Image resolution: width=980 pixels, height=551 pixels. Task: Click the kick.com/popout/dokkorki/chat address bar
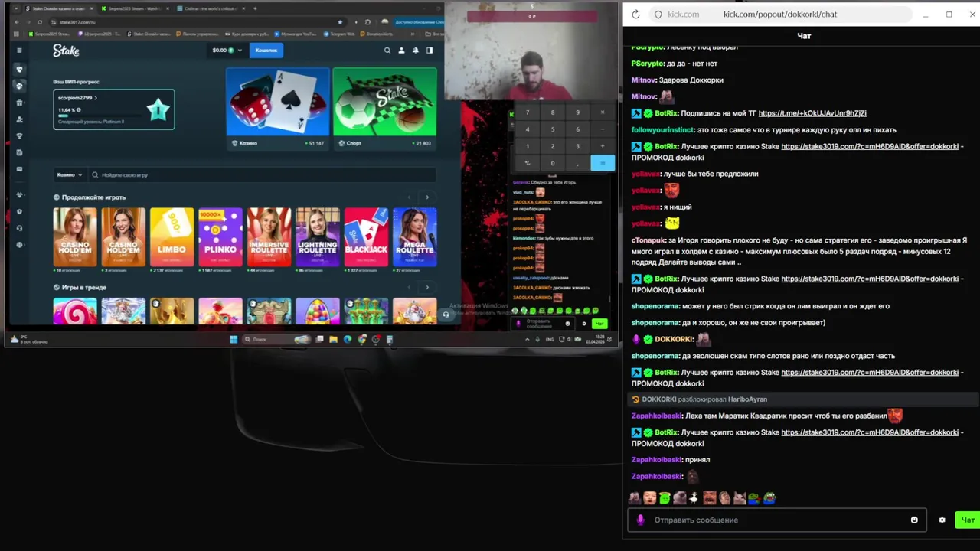point(779,14)
